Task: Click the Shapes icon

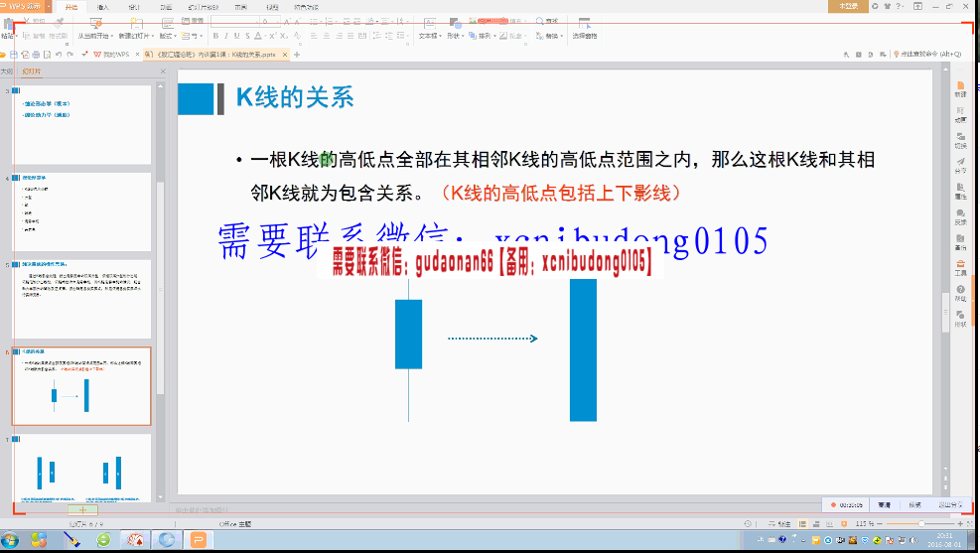Action: pyautogui.click(x=456, y=25)
